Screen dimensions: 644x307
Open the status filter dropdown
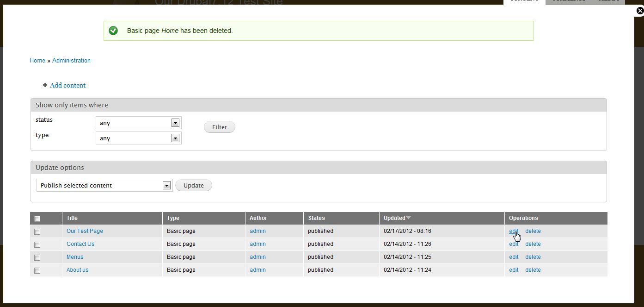pyautogui.click(x=138, y=123)
